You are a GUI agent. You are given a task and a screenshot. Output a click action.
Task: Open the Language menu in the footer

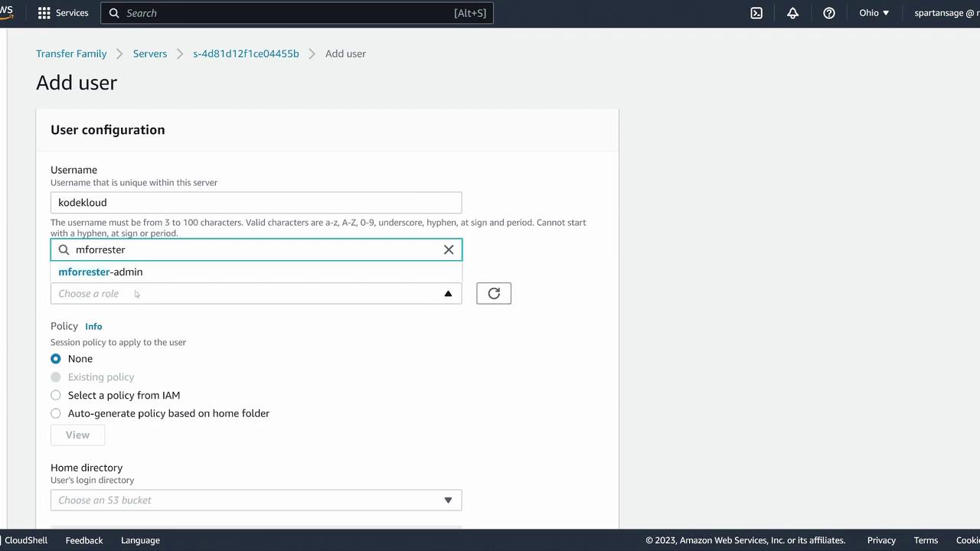140,540
